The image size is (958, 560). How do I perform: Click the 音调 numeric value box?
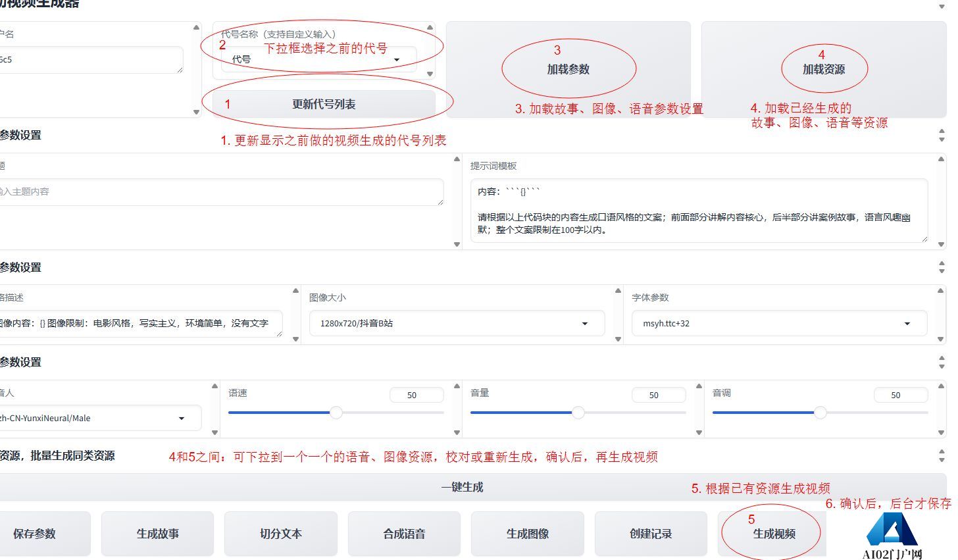point(901,395)
